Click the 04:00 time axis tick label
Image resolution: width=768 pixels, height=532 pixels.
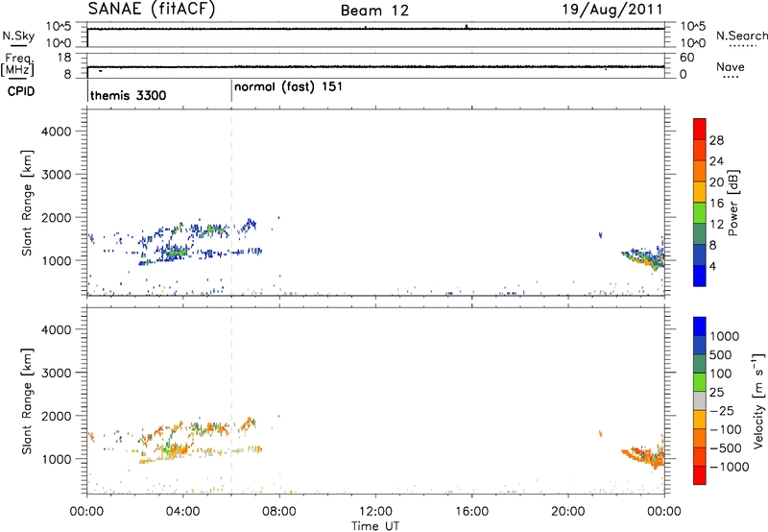click(182, 512)
